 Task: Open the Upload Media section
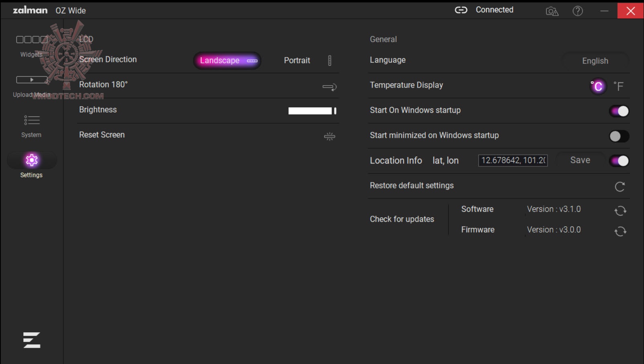[x=32, y=86]
